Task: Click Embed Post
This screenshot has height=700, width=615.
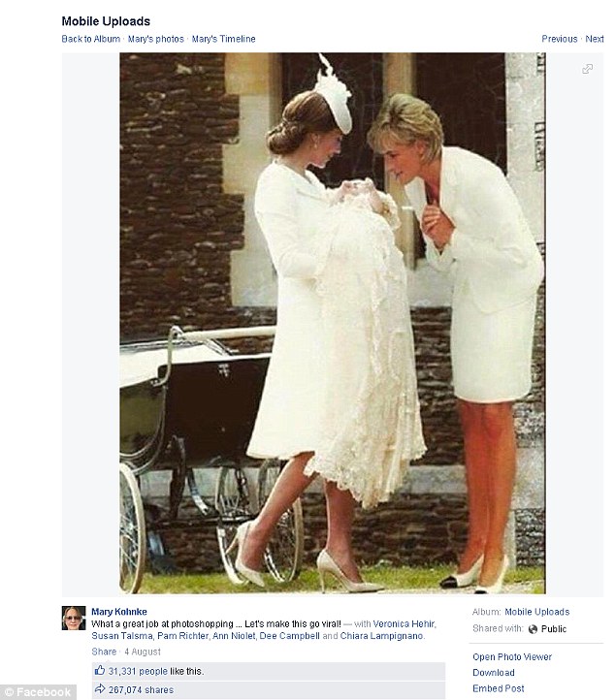Action: [499, 688]
